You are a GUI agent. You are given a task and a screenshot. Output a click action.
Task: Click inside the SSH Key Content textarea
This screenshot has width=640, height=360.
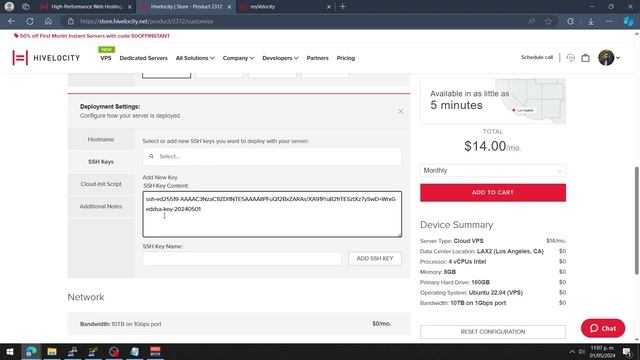tap(272, 214)
